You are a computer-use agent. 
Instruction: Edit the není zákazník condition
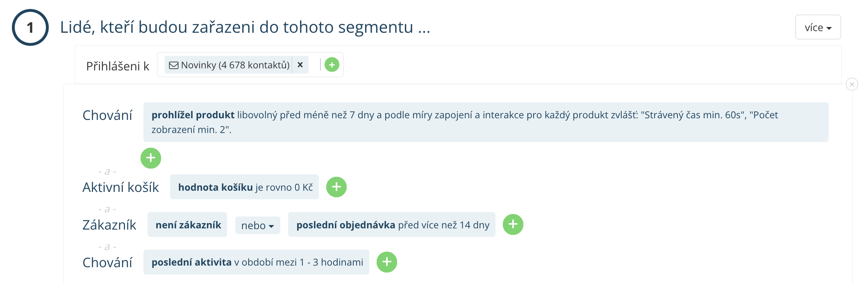187,225
